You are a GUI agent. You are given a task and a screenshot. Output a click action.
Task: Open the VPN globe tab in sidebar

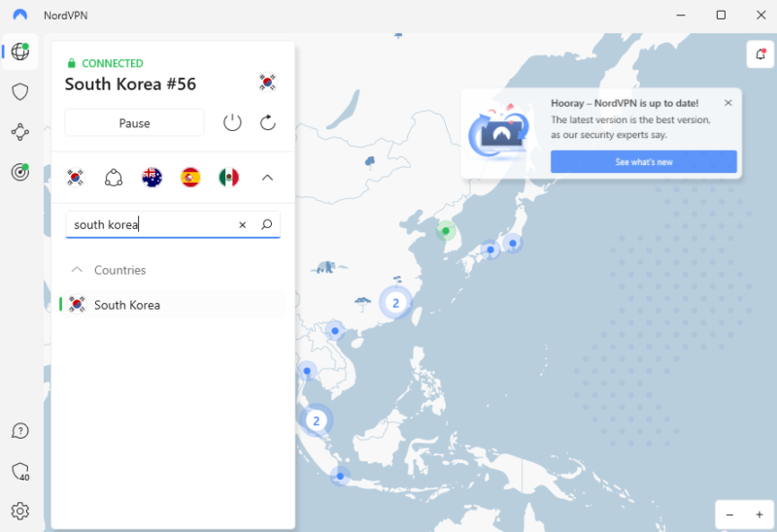pyautogui.click(x=19, y=51)
